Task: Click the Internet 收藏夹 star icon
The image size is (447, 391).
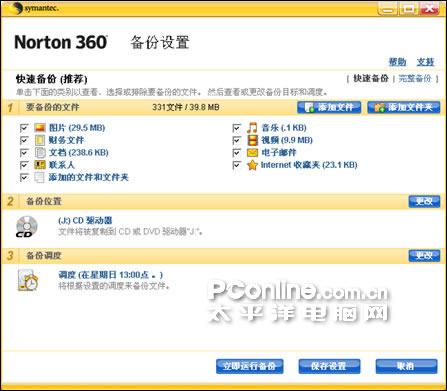Action: (x=252, y=165)
